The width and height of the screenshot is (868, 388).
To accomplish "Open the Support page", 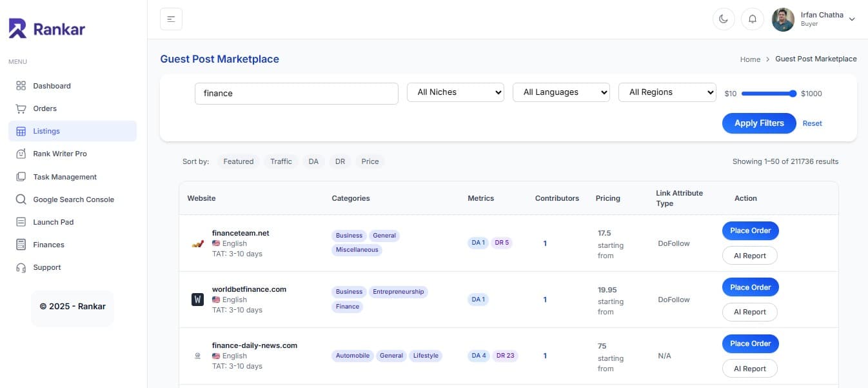I will coord(47,267).
